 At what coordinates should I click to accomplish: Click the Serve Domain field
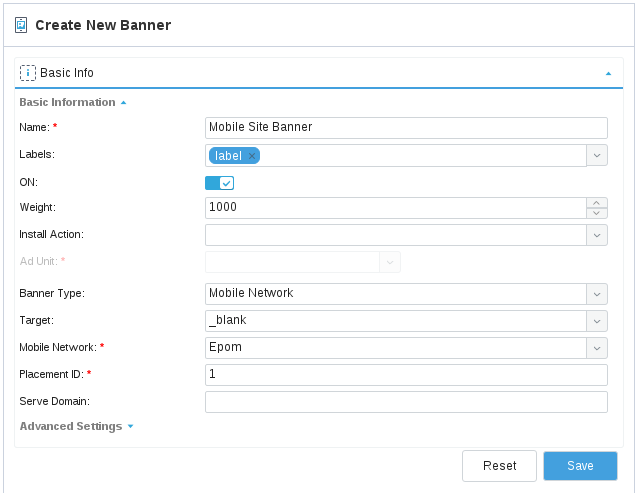(406, 402)
